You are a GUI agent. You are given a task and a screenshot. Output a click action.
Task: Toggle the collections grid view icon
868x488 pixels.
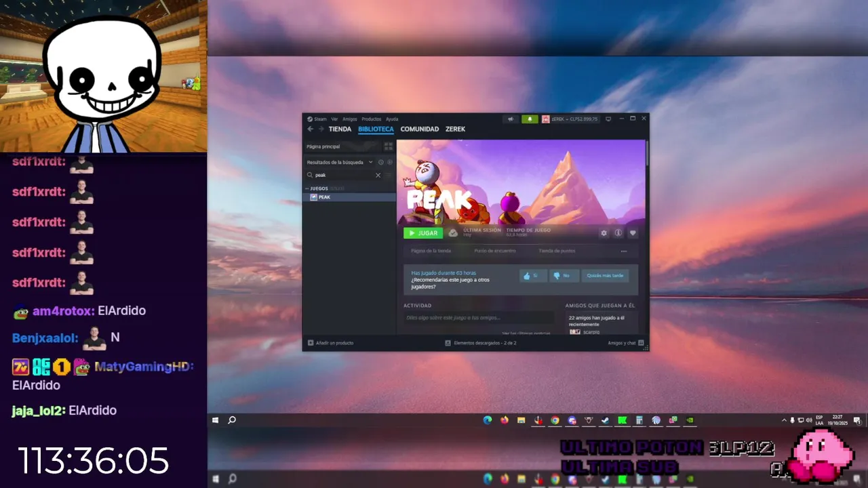tap(389, 146)
